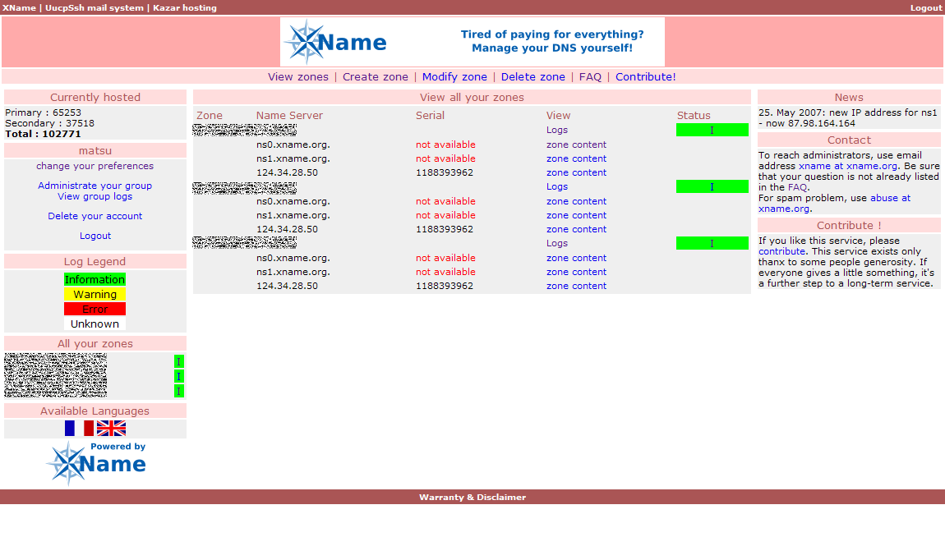View second zone's ns1.xname.org zone content
This screenshot has width=945, height=560.
[x=576, y=216]
